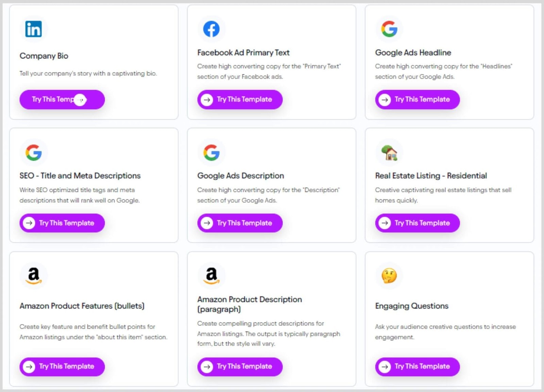The width and height of the screenshot is (544, 392).
Task: Try the SEO Title and Meta Descriptions template
Action: [62, 223]
